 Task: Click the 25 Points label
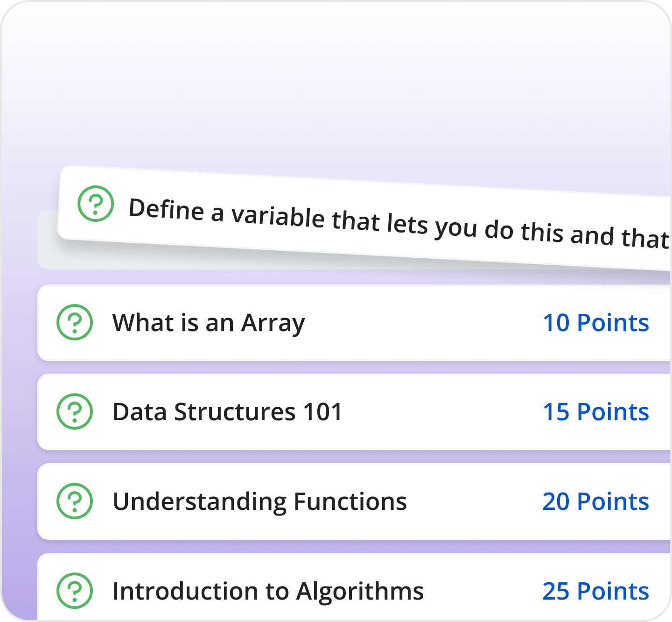(x=596, y=591)
